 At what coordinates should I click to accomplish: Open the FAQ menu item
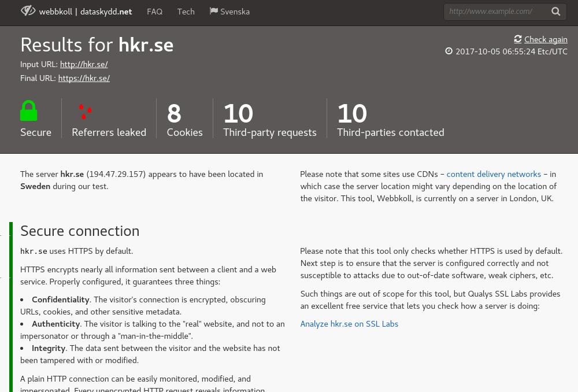coord(154,12)
